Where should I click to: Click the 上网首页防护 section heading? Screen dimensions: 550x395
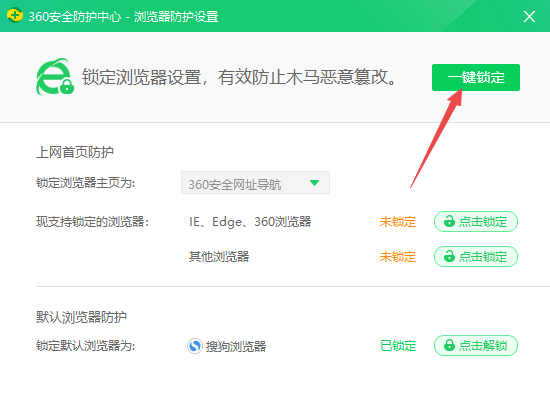(x=75, y=152)
